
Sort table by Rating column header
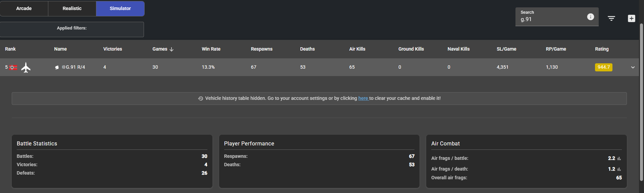pyautogui.click(x=601, y=49)
